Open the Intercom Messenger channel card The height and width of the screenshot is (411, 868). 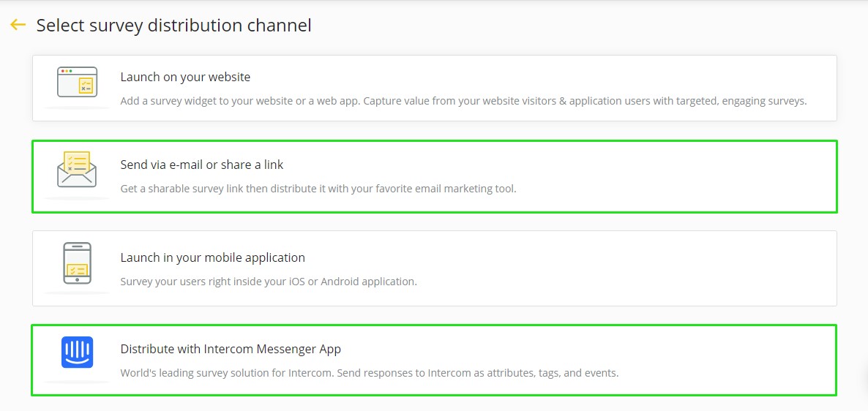click(434, 360)
